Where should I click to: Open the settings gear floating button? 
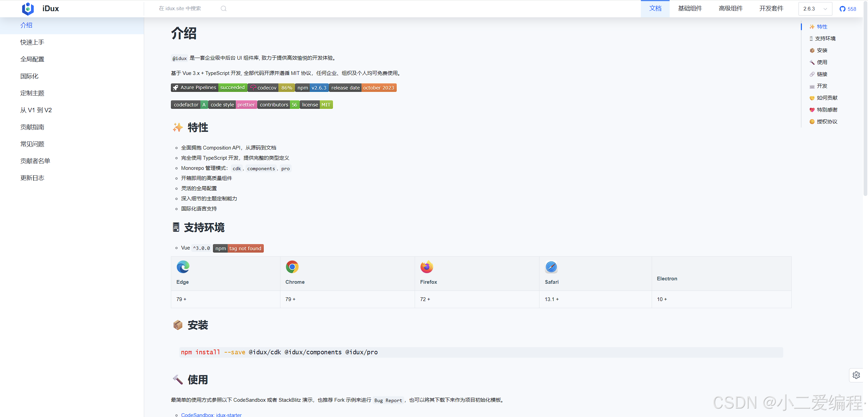click(x=856, y=375)
